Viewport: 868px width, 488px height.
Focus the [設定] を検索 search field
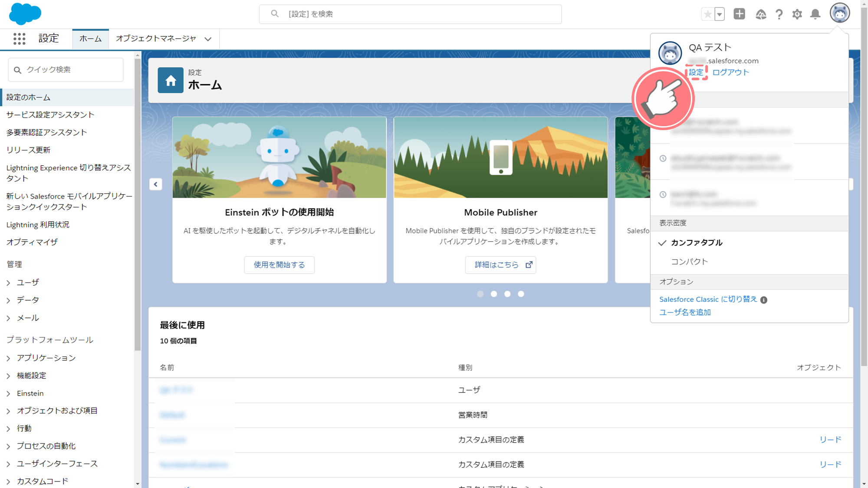tap(410, 14)
